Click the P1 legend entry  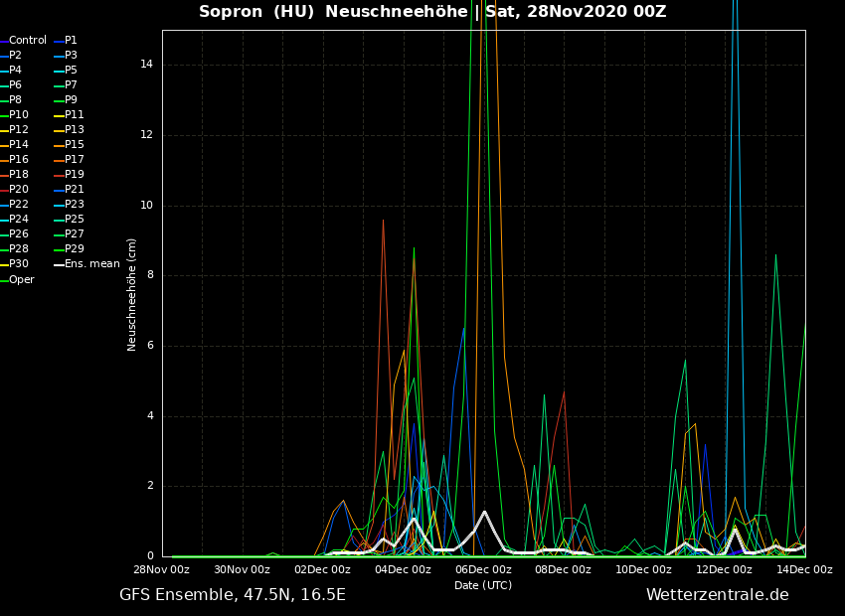71,41
